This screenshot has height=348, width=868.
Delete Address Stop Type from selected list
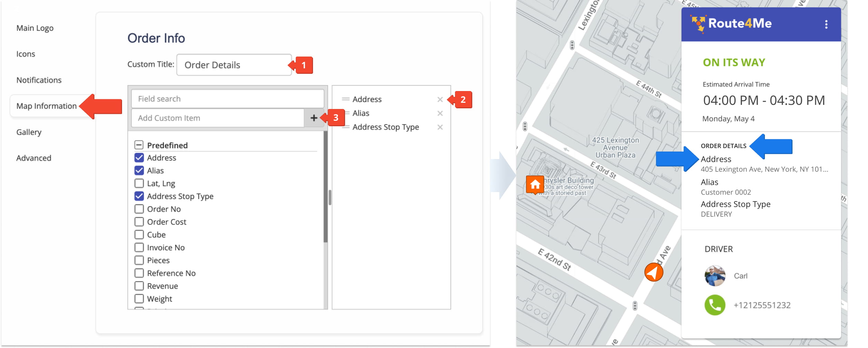point(440,127)
